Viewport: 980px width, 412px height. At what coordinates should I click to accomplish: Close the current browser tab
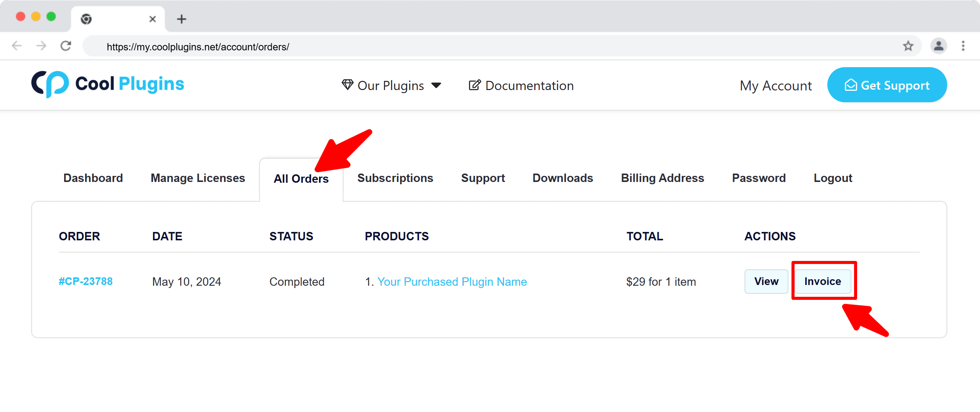152,19
